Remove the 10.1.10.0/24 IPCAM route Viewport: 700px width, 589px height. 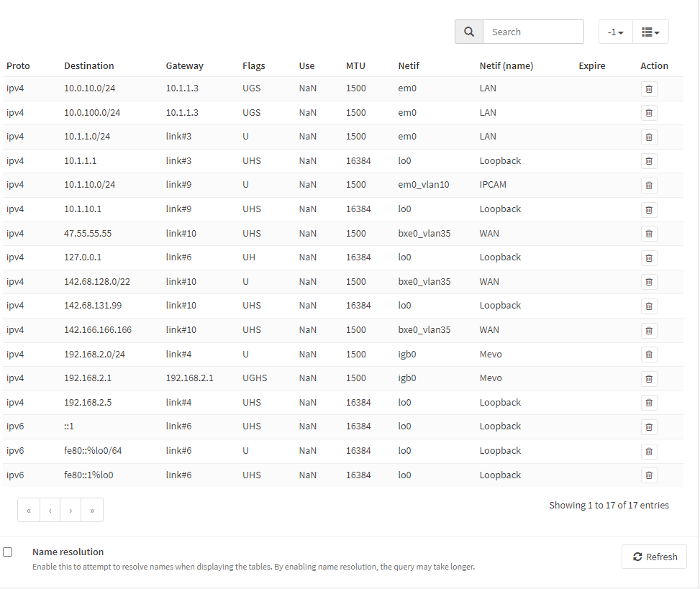coord(648,185)
